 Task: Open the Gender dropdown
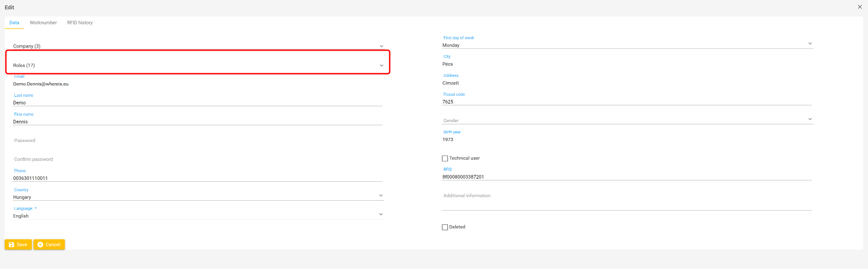tap(810, 119)
